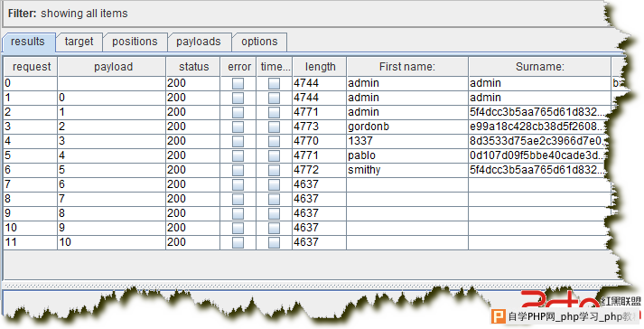Click length value 4772

(320, 170)
